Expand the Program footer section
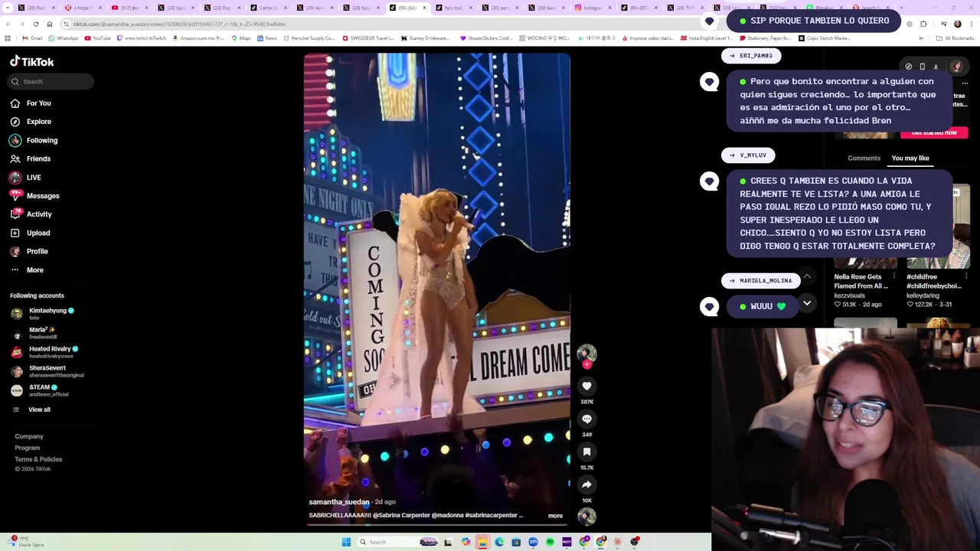 pos(27,448)
